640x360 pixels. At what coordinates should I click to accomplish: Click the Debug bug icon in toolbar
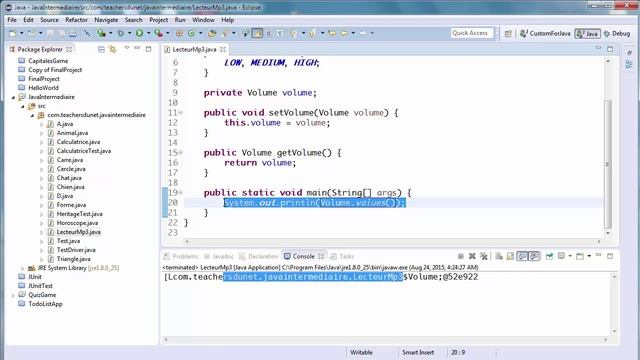tap(120, 33)
